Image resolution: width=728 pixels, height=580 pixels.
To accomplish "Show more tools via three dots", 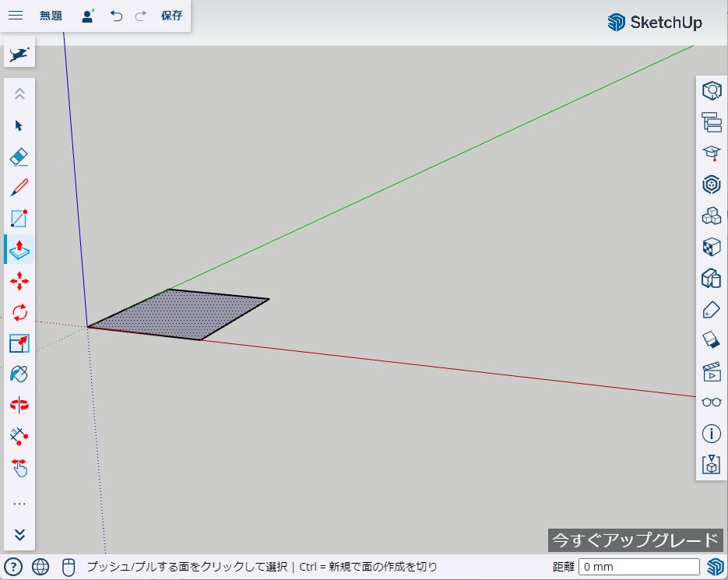I will 19,504.
